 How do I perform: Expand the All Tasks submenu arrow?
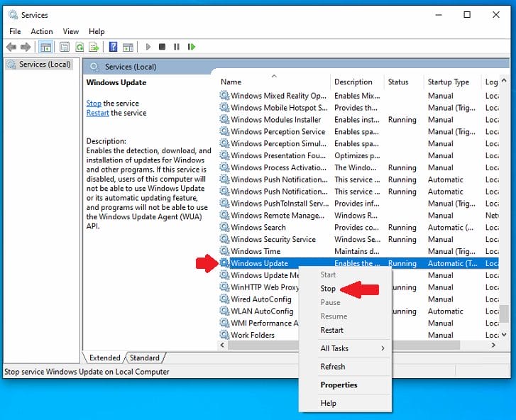coord(383,348)
